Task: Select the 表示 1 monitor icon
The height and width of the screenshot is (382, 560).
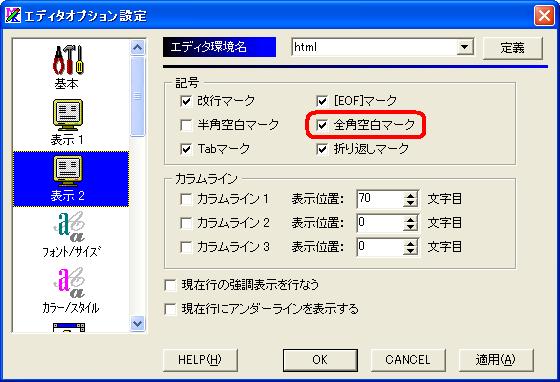Action: 68,115
